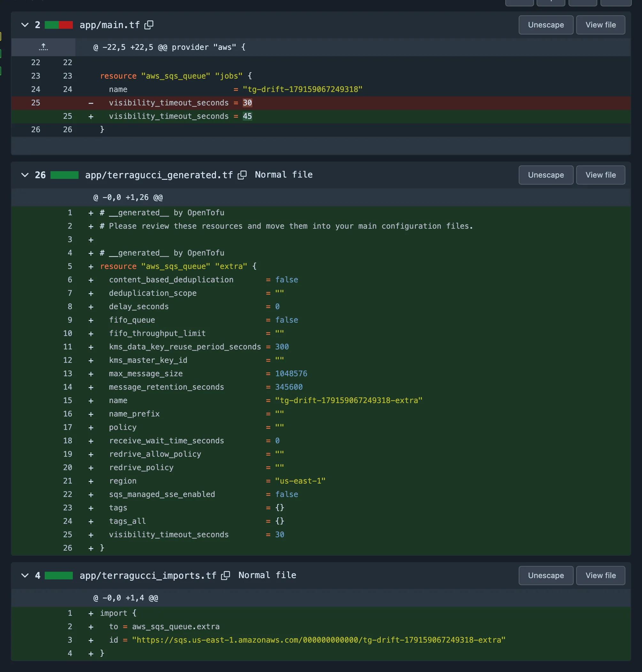Click the max_message_size value 1048576
Screen dimensions: 642x672
(291, 374)
